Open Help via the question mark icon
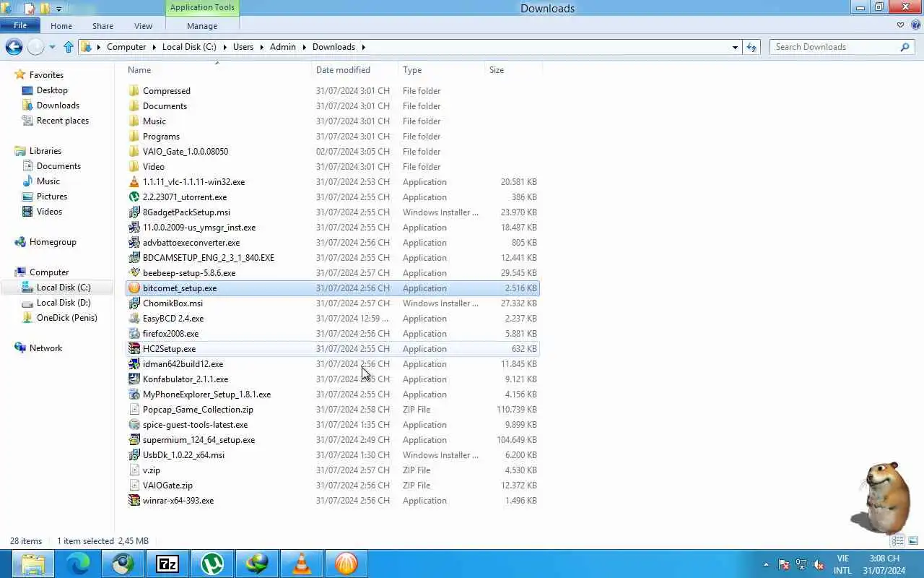This screenshot has width=924, height=578. pyautogui.click(x=915, y=25)
